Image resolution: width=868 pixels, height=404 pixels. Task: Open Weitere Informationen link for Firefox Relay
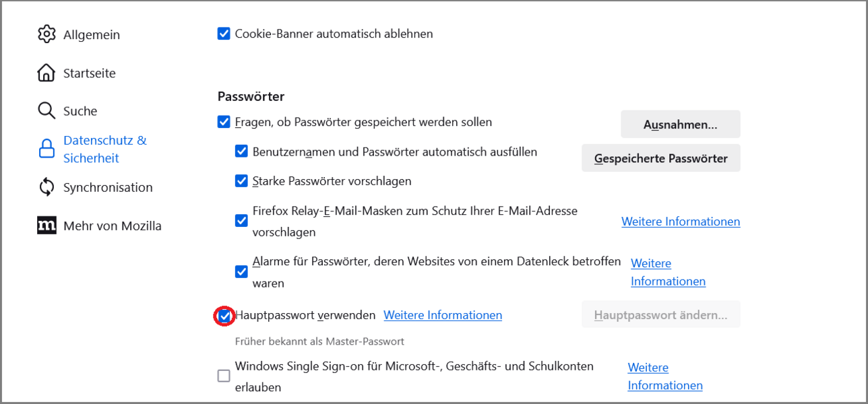tap(681, 222)
